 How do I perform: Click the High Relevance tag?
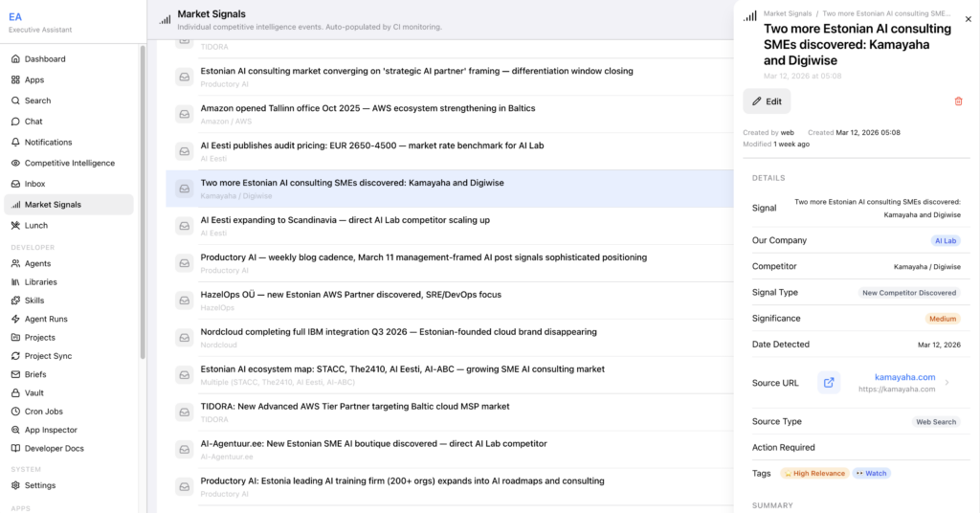pos(813,474)
